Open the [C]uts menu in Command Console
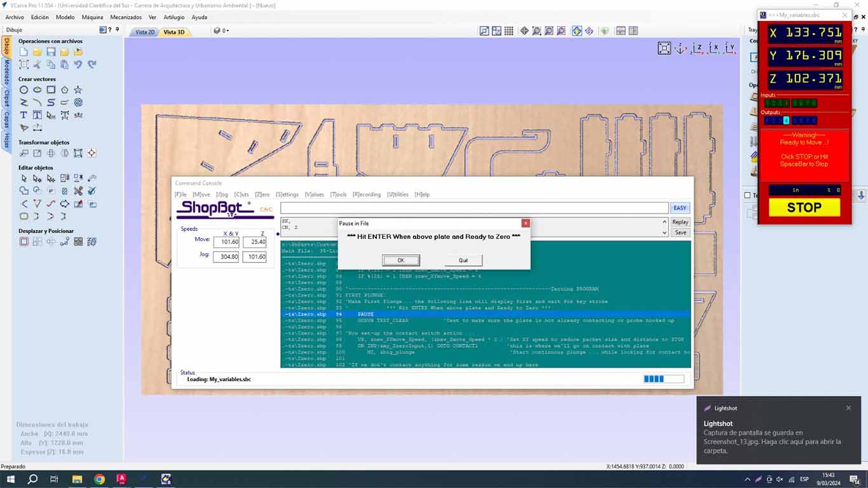This screenshot has width=868, height=488. (241, 194)
